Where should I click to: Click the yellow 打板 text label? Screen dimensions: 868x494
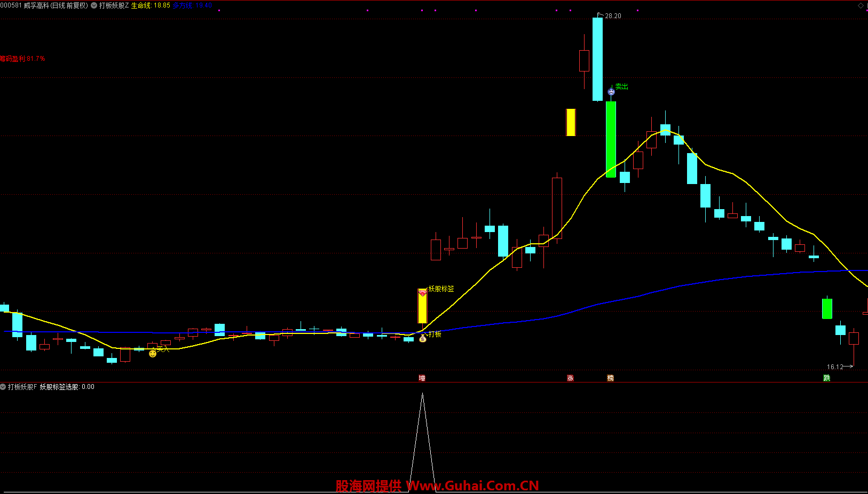[x=435, y=334]
